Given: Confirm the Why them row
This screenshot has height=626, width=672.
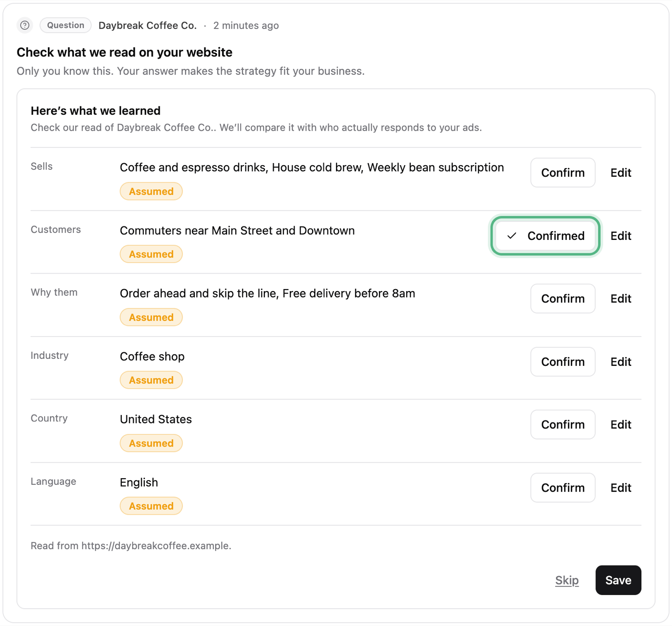Looking at the screenshot, I should (x=563, y=299).
